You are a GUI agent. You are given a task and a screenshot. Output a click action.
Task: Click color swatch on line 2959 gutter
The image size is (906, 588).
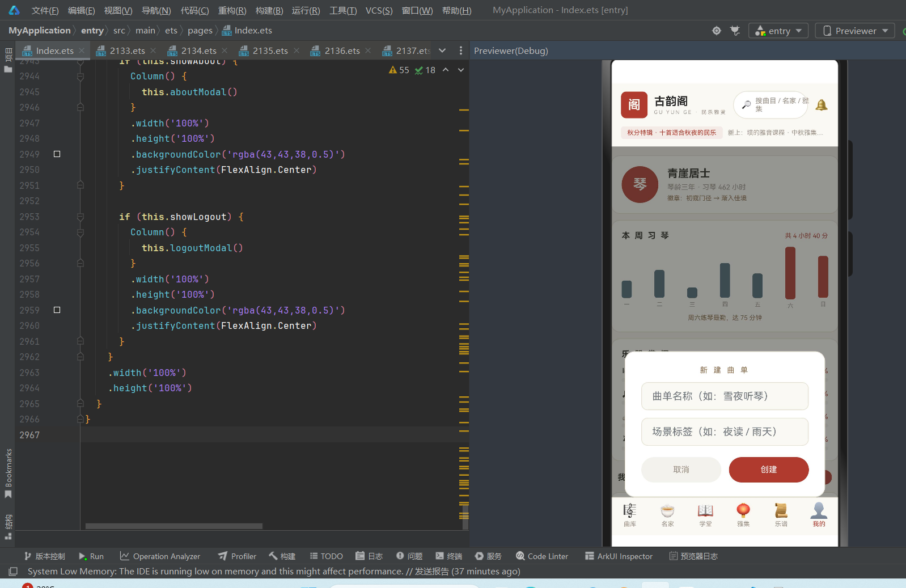click(57, 310)
